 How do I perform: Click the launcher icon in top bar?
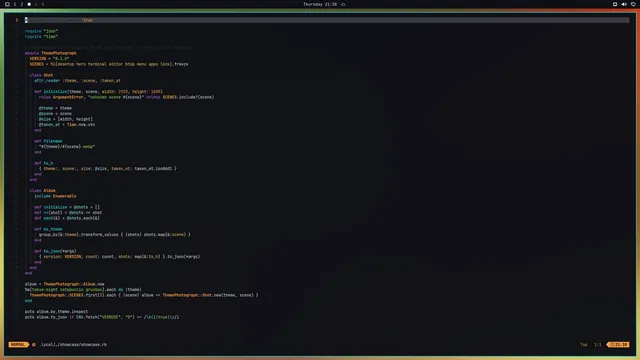click(7, 4)
